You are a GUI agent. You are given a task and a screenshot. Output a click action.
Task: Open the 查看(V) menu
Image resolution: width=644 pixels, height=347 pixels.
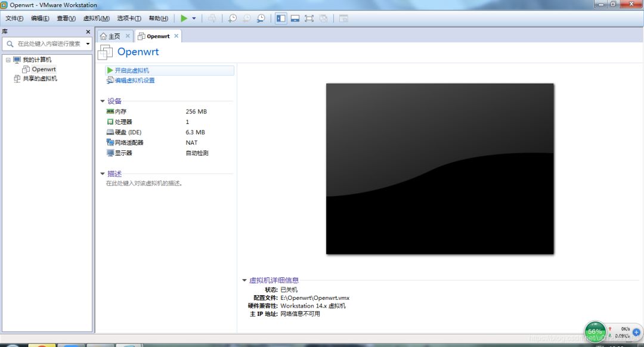(x=66, y=18)
